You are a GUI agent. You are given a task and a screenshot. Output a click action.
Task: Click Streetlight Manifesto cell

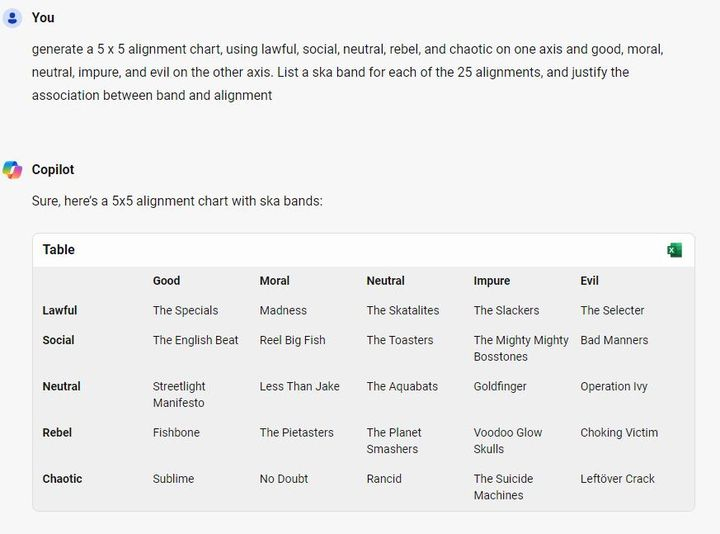click(179, 394)
